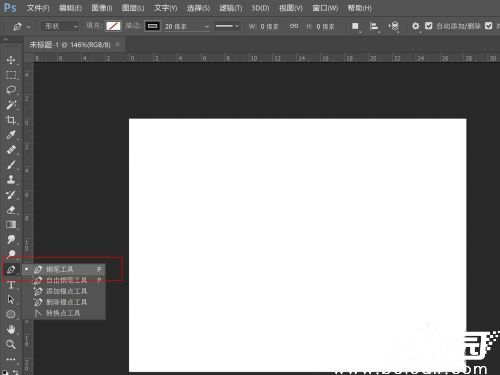Viewport: 500px width, 375px height.
Task: Open the 3D(D) menu
Action: coord(260,8)
